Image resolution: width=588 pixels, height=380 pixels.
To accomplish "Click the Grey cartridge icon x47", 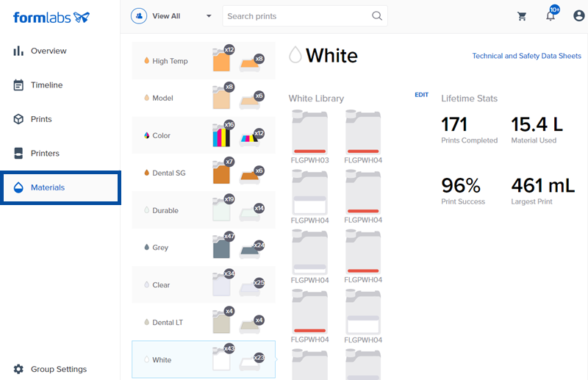I will pos(222,246).
